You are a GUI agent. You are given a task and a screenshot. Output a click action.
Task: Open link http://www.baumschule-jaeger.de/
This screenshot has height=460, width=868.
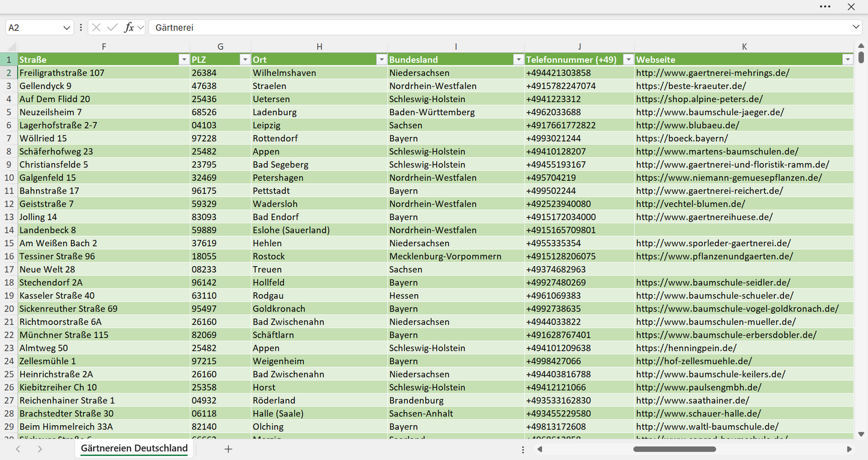point(710,112)
